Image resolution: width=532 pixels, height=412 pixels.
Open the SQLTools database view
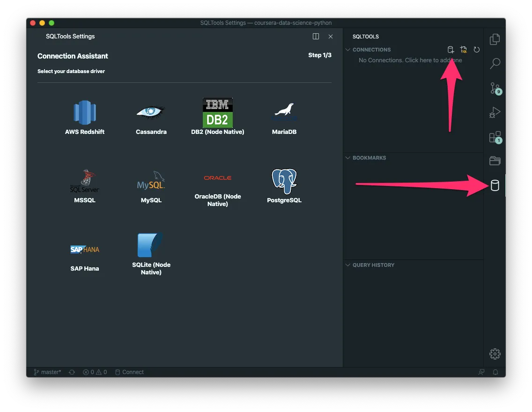495,185
